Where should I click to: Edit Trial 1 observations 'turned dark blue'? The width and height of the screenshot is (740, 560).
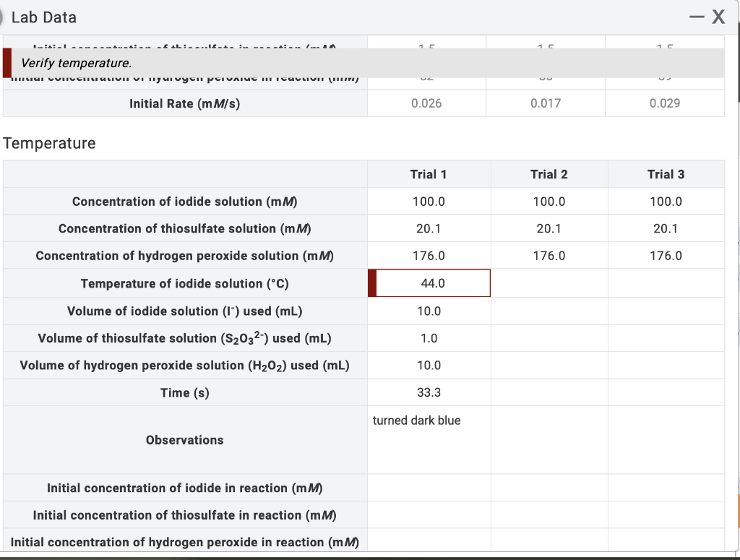pos(429,440)
